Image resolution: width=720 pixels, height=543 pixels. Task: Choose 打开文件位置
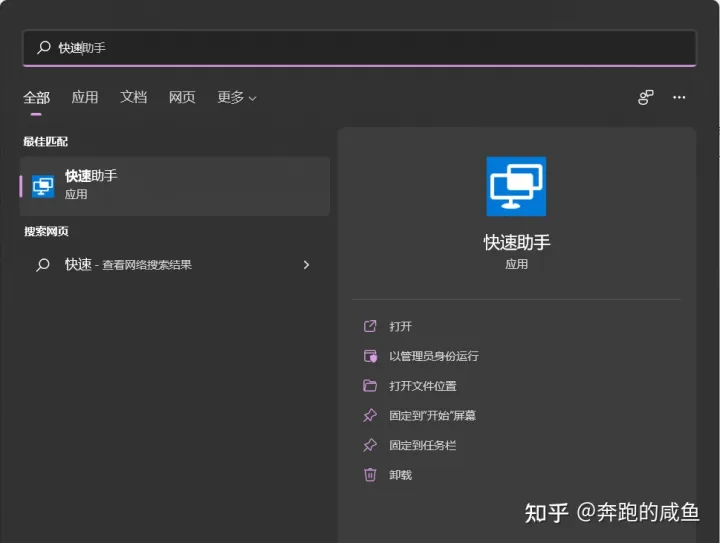(x=423, y=386)
